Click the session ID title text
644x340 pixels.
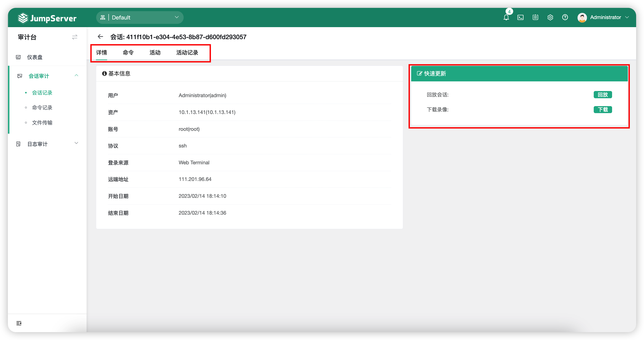point(178,37)
